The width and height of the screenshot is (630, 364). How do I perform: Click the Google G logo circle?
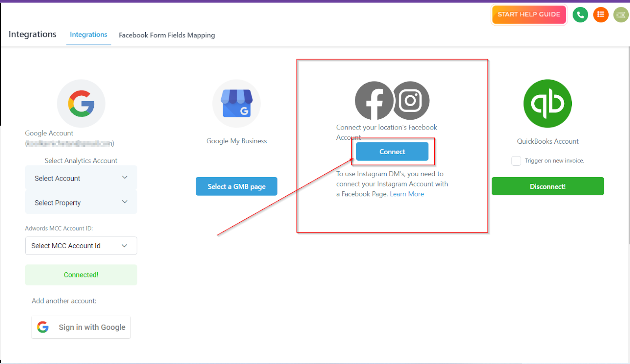(x=81, y=103)
